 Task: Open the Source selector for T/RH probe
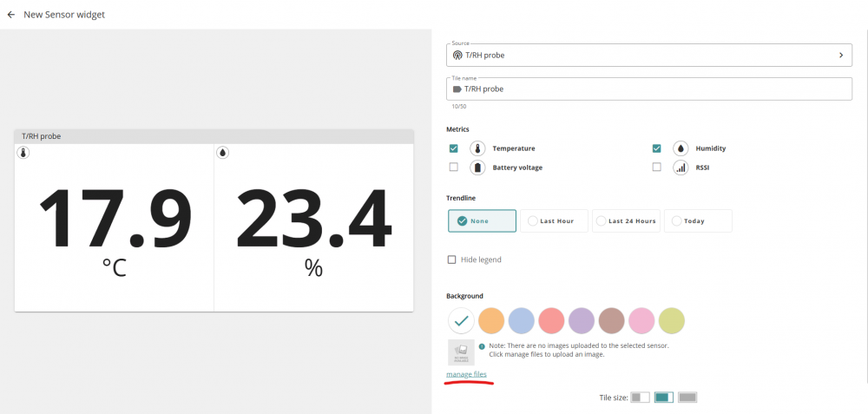648,55
